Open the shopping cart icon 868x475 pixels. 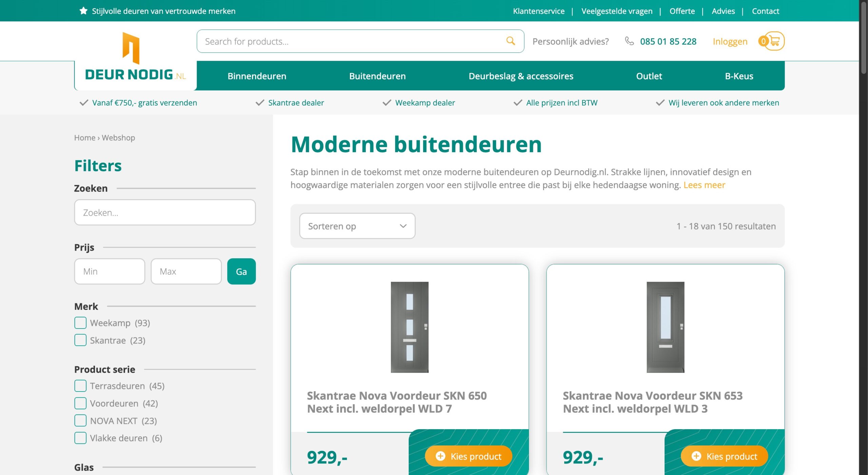(x=772, y=41)
